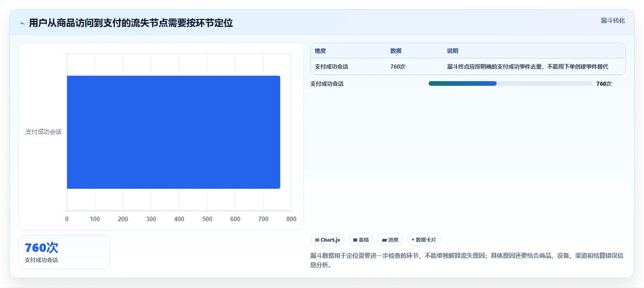Click the 漏斗转化 tag in the header
Viewport: 644px width, 288px height.
[613, 20]
